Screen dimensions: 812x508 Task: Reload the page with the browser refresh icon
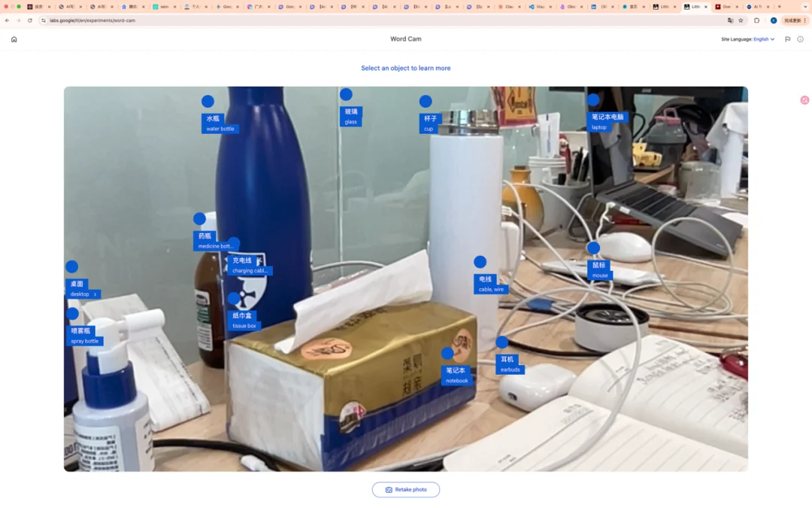coord(30,20)
